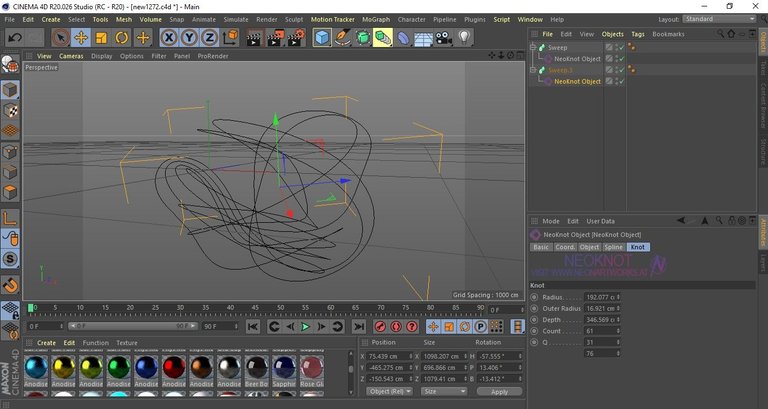Image resolution: width=768 pixels, height=409 pixels.
Task: Activate the Scale tool
Action: 101,38
